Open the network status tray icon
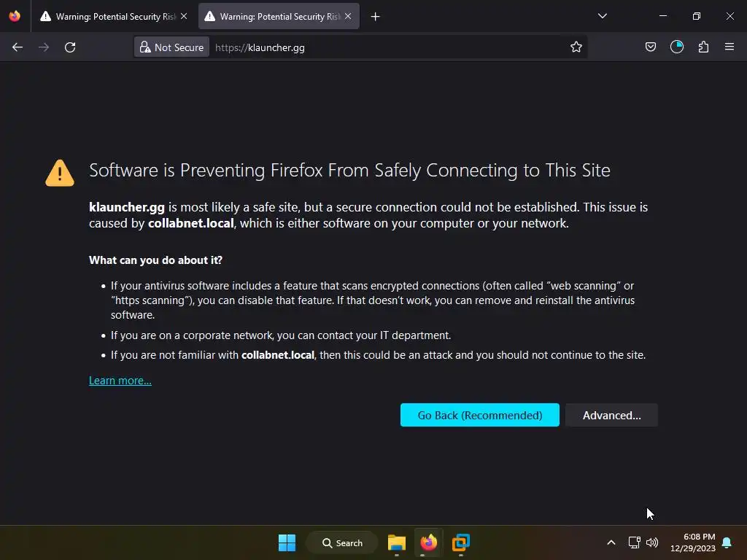Viewport: 747px width, 560px height. tap(634, 542)
